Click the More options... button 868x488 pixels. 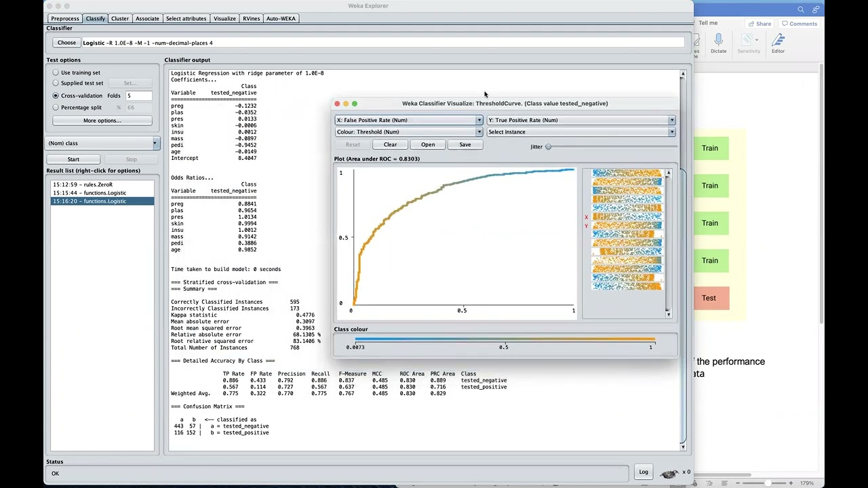pos(102,121)
